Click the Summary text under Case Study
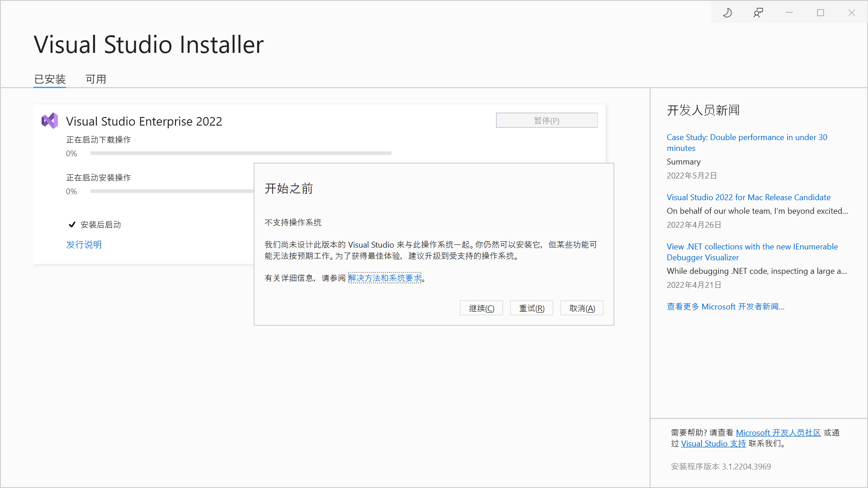Image resolution: width=868 pixels, height=488 pixels. (x=684, y=161)
